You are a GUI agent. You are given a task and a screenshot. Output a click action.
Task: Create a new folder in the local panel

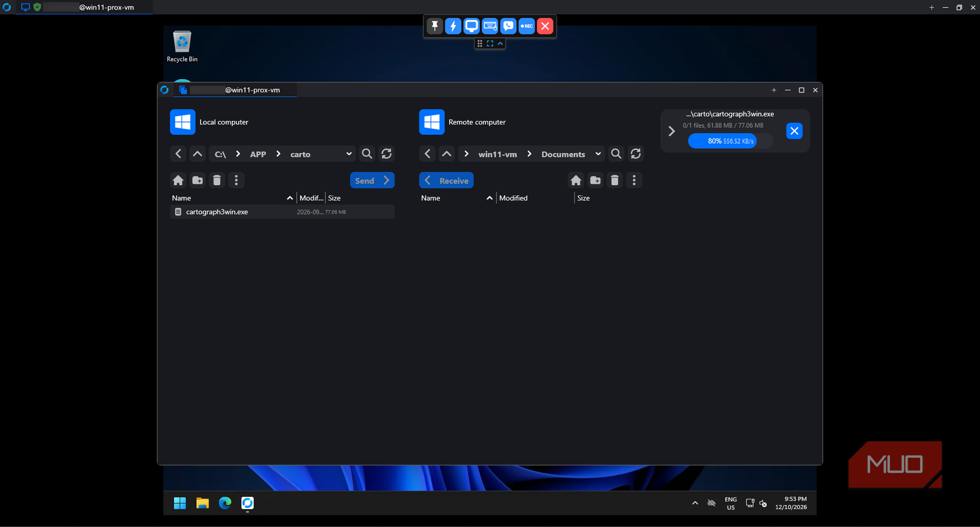[x=198, y=180]
